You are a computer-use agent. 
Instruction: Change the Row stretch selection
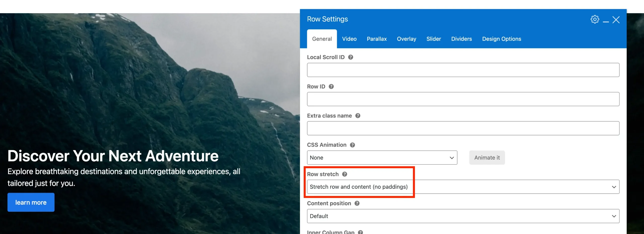463,187
